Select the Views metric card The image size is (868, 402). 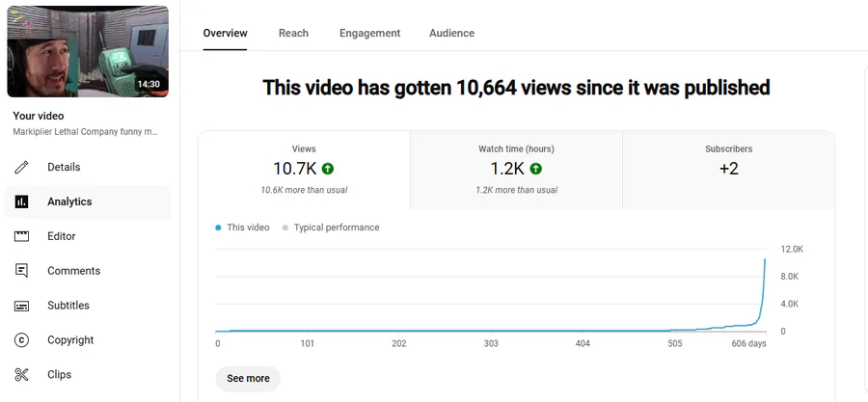[x=304, y=170]
